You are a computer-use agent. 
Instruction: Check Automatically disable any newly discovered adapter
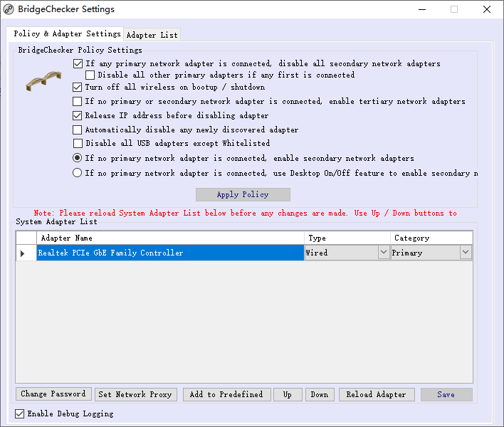(77, 130)
